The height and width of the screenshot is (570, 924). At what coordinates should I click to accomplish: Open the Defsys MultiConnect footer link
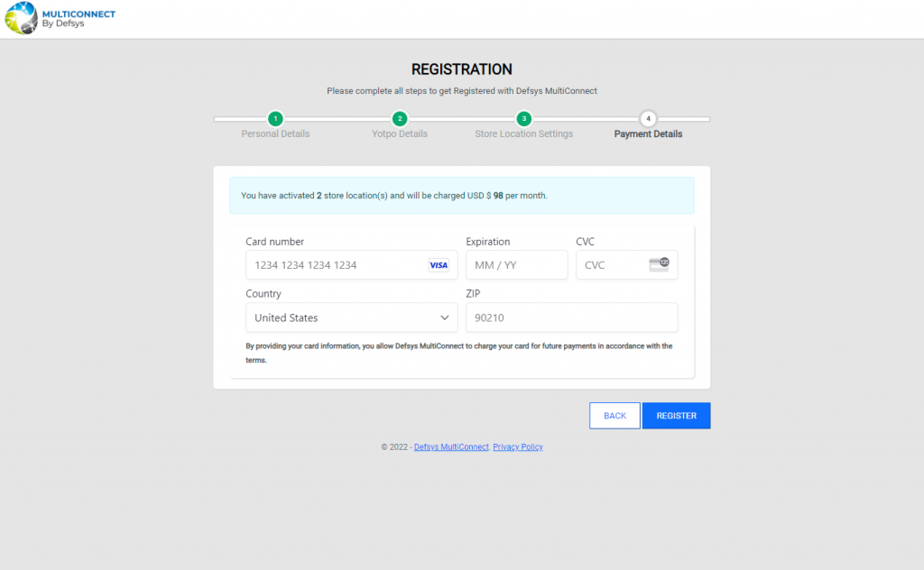(x=451, y=447)
